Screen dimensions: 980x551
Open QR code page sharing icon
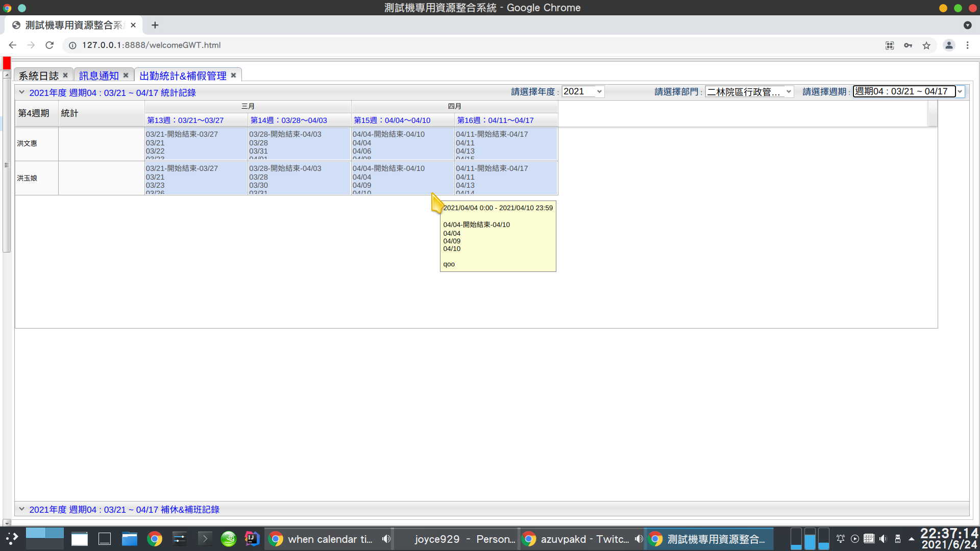(890, 45)
